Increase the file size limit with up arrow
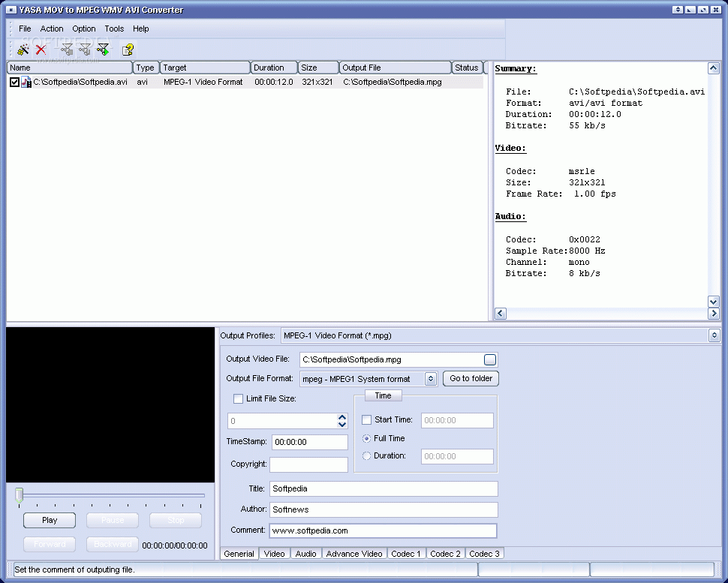Viewport: 728px width, 583px height. tap(342, 417)
